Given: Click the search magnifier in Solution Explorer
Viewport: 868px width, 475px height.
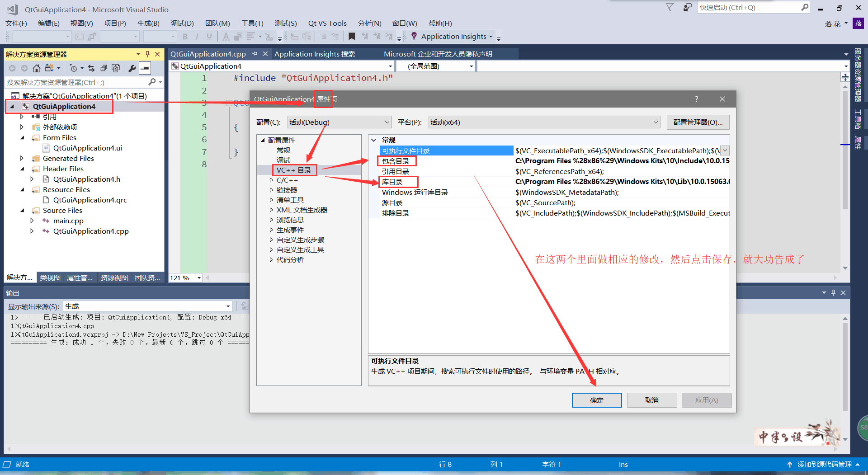Looking at the screenshot, I should click(x=152, y=82).
